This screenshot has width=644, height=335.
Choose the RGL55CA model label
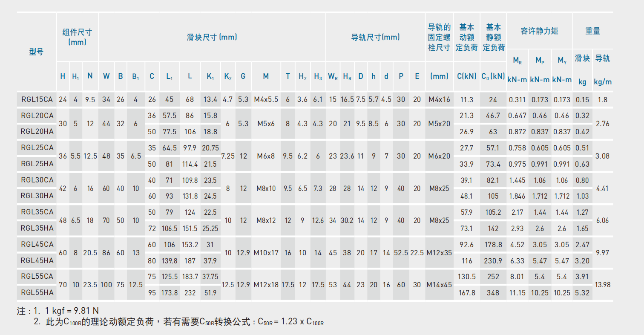(37, 277)
